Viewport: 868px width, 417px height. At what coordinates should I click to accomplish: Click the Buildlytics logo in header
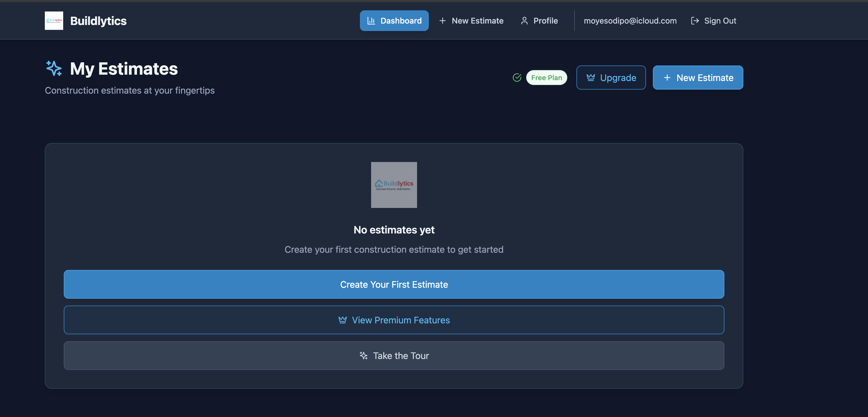tap(54, 21)
